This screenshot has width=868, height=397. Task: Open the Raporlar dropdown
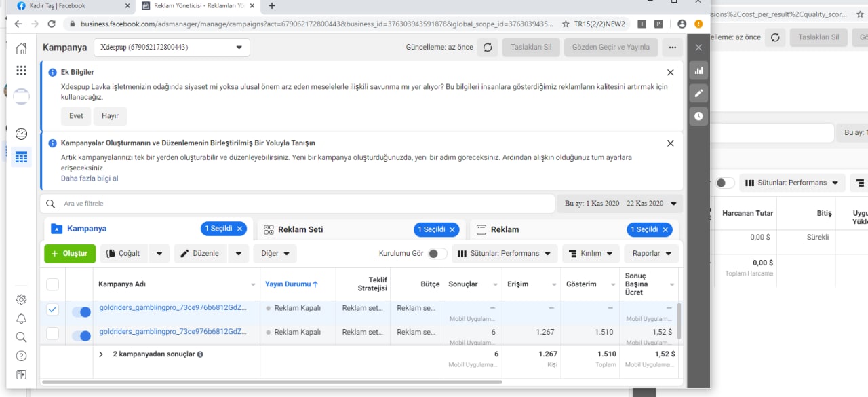click(x=652, y=254)
